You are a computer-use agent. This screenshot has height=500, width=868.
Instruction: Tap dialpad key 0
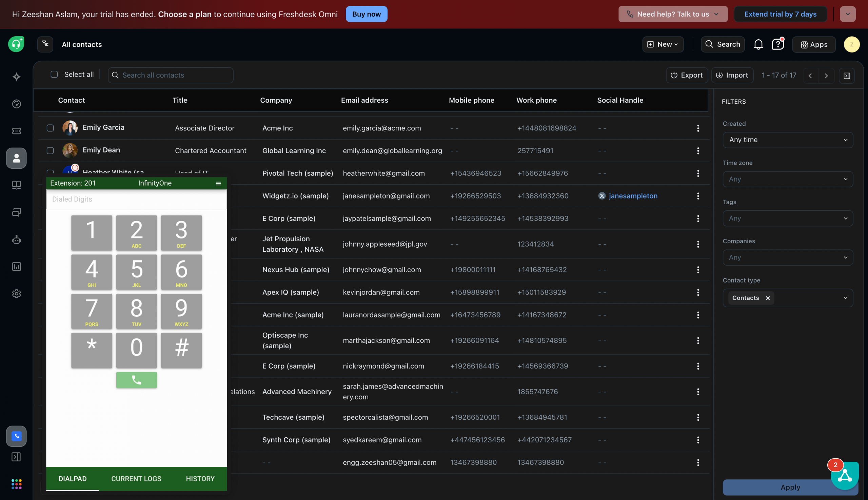[136, 350]
